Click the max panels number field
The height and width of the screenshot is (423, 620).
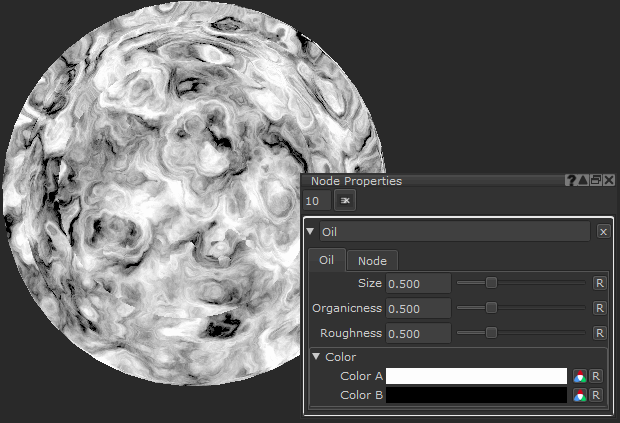coord(315,201)
